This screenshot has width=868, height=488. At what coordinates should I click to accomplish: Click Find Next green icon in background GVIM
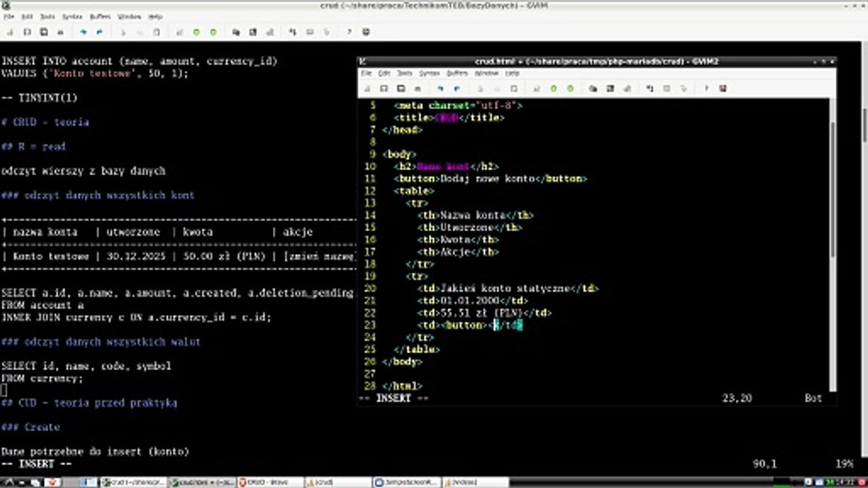coord(197,32)
